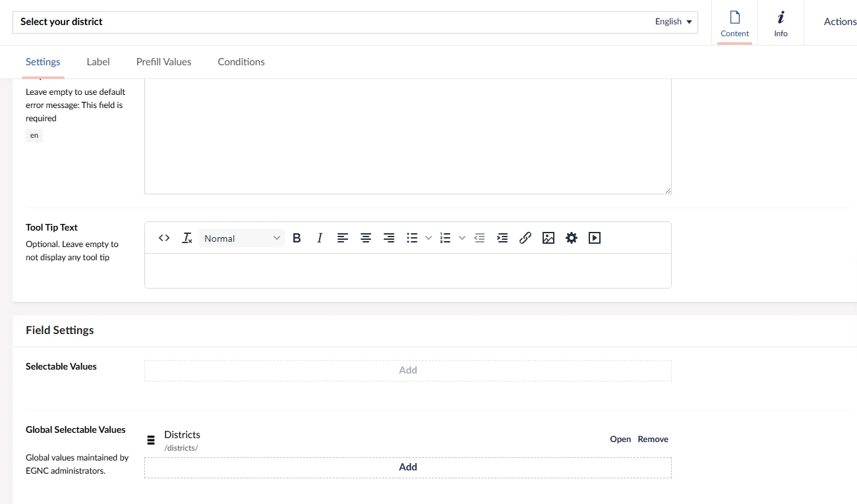857x504 pixels.
Task: Click the insert image icon
Action: [548, 238]
